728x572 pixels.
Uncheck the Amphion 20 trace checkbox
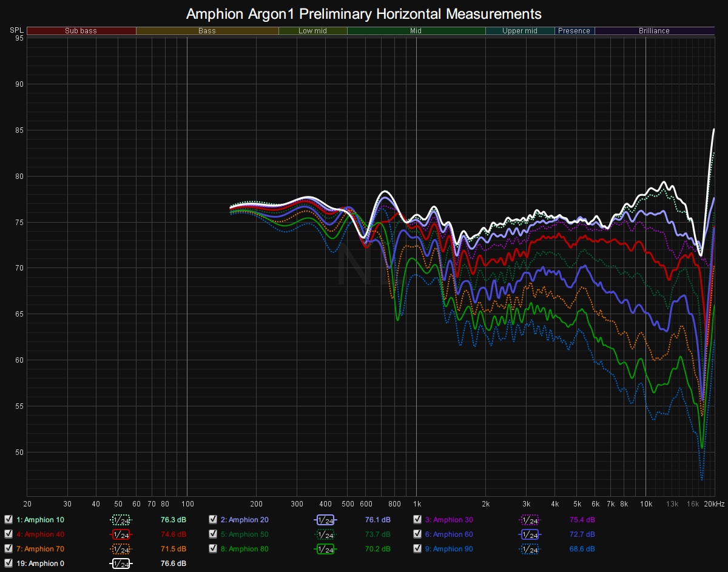click(x=213, y=519)
